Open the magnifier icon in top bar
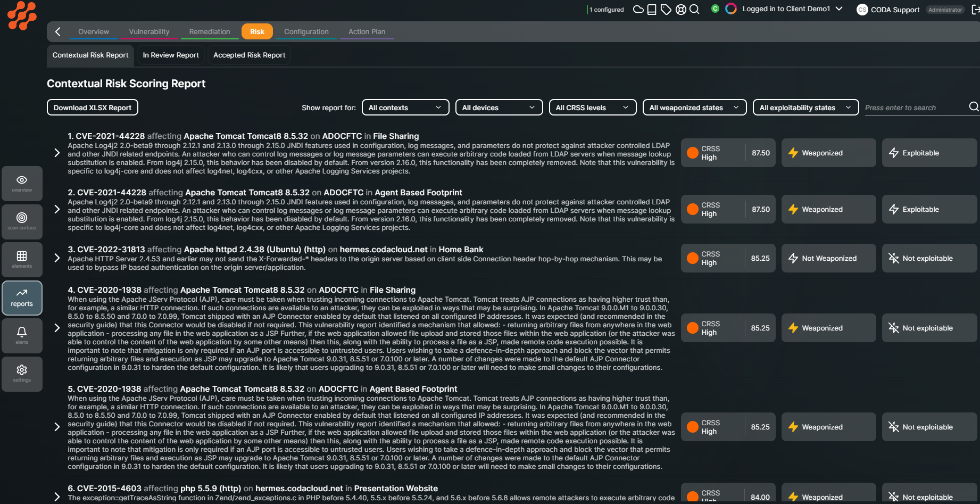The height and width of the screenshot is (504, 980). tap(694, 10)
